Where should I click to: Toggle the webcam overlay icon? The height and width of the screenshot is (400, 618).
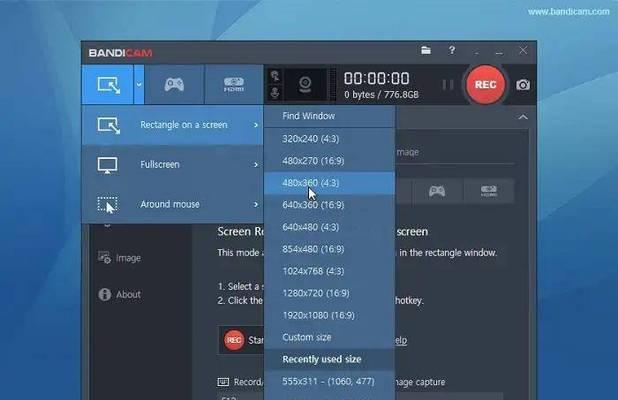pos(305,85)
